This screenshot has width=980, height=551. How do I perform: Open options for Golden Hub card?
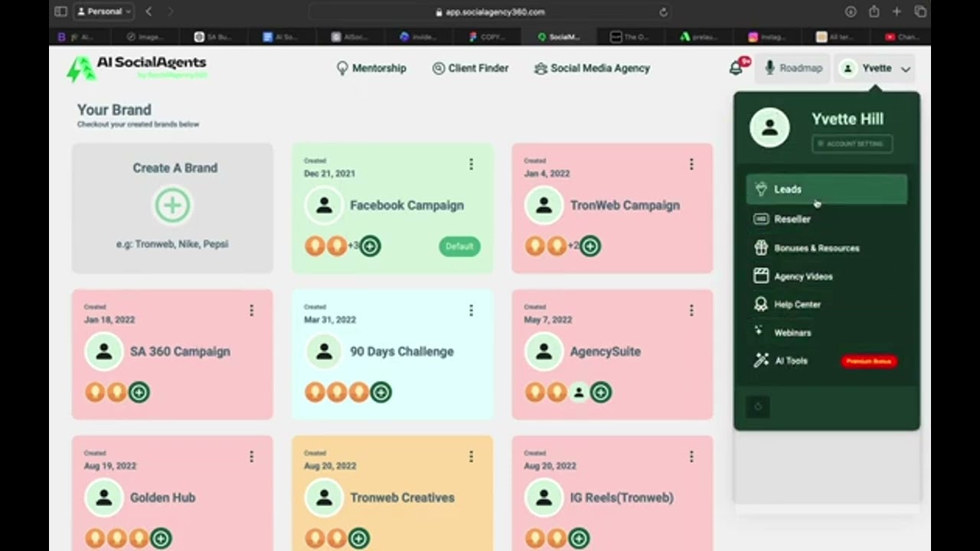251,456
